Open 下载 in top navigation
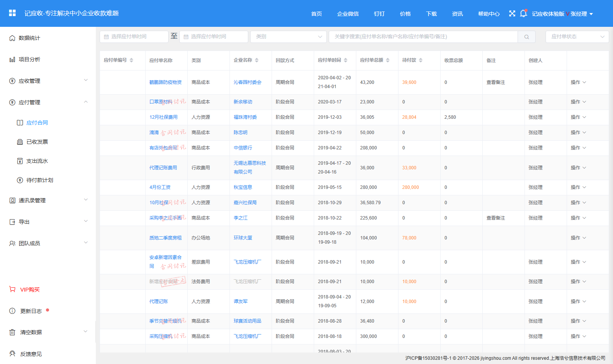This screenshot has height=364, width=613. click(431, 14)
